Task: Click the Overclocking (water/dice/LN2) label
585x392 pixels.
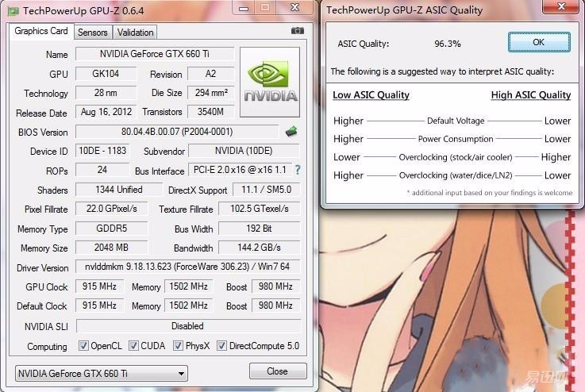Action: 456,175
